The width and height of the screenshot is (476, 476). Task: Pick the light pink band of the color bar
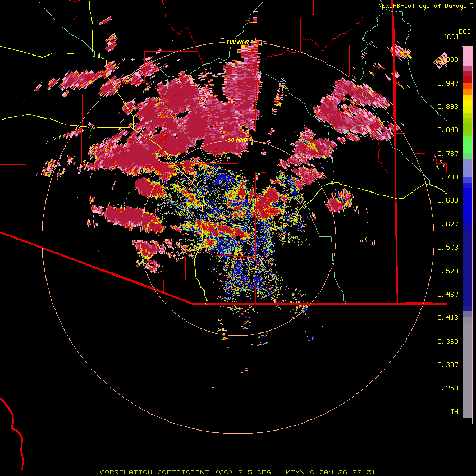(467, 56)
